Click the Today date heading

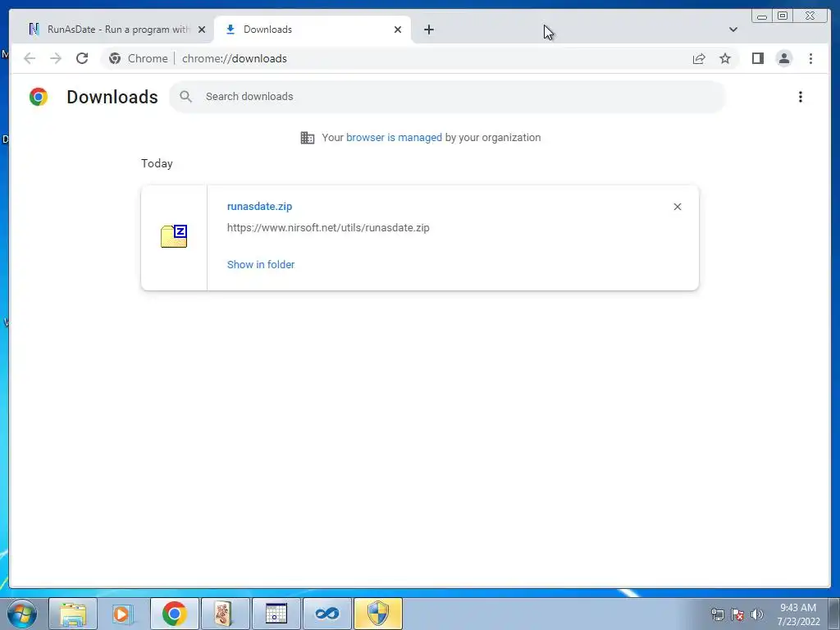(157, 163)
